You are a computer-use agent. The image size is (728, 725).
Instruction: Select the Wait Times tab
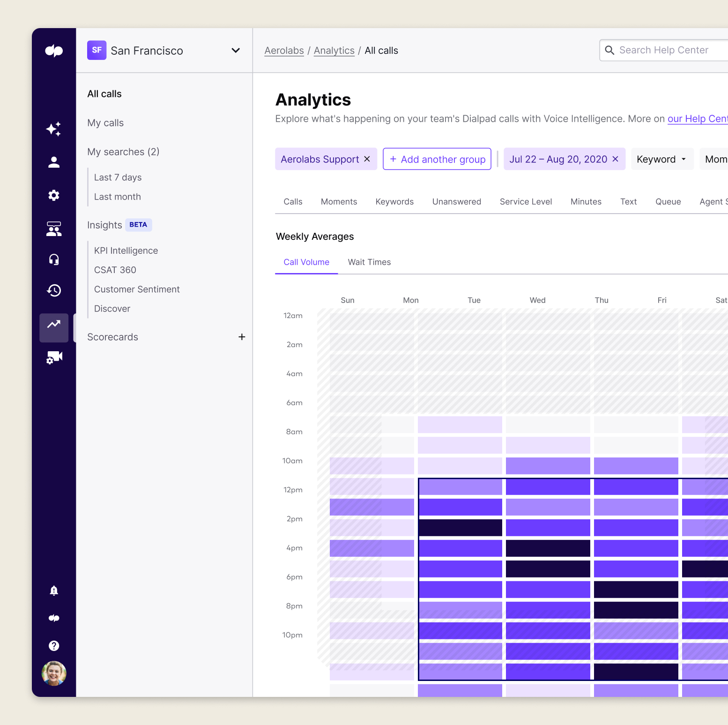[x=369, y=262]
